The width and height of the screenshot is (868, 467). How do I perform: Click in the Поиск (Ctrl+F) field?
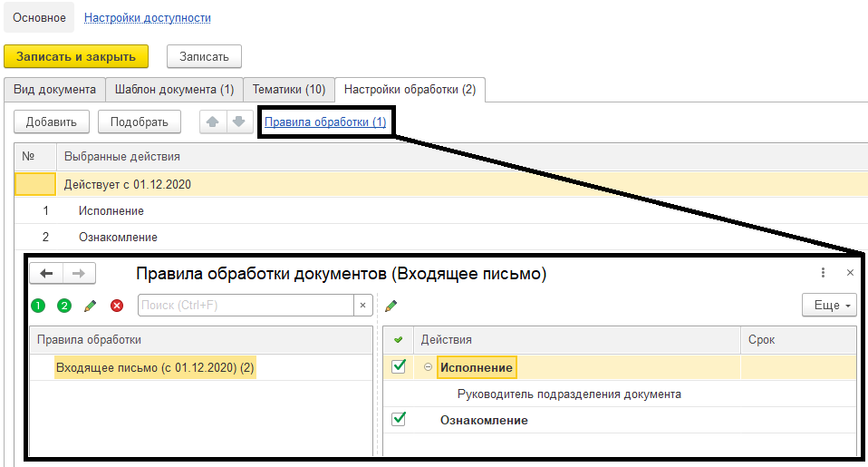[x=246, y=306]
